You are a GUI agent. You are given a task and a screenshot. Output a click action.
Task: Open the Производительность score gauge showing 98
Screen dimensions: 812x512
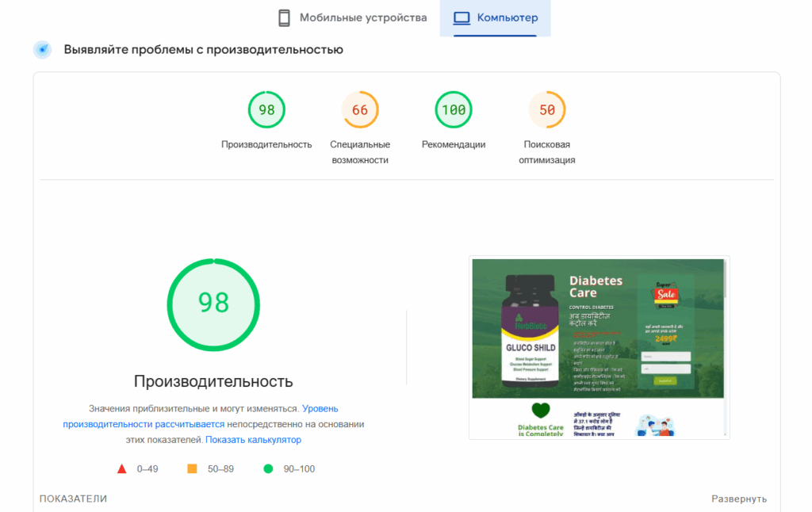coord(266,109)
